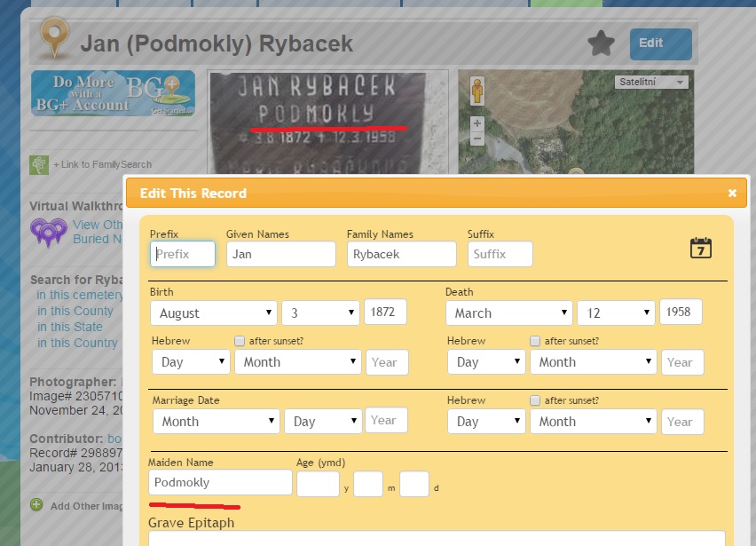Image resolution: width=756 pixels, height=546 pixels.
Task: Click the Street View pegman icon
Action: coord(477,92)
